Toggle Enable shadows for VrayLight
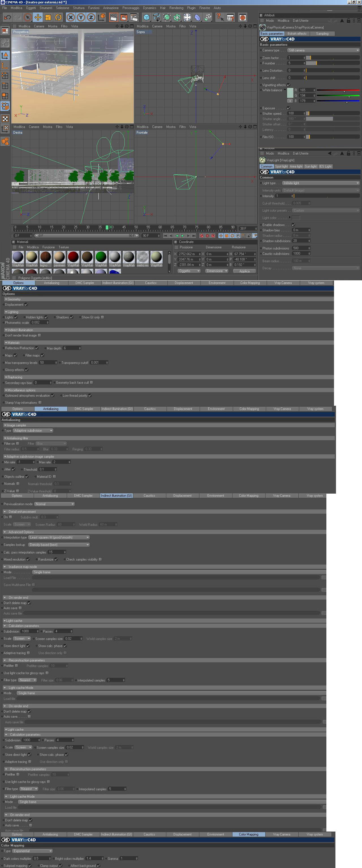This screenshot has height=868, width=362. [x=293, y=225]
